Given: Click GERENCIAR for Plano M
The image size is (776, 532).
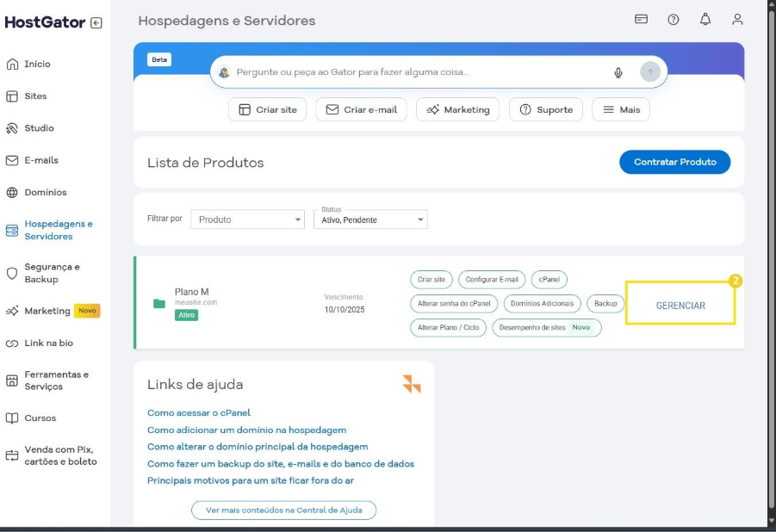Looking at the screenshot, I should 680,305.
